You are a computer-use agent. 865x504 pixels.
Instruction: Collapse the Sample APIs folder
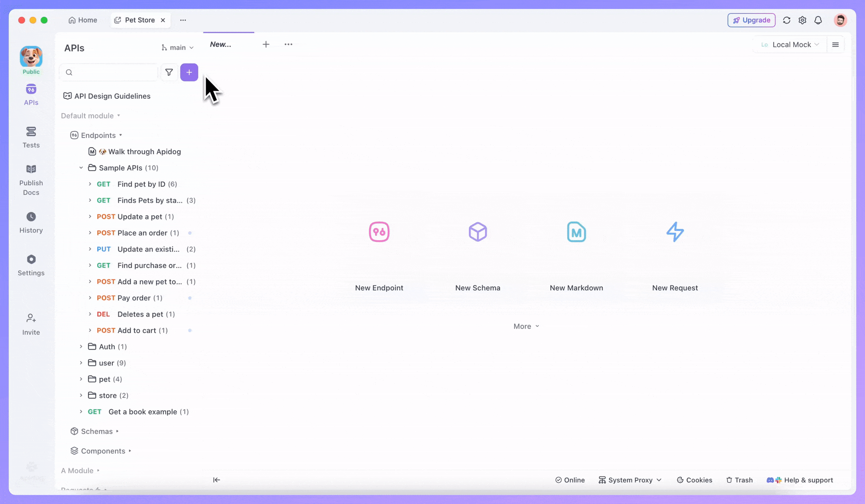pyautogui.click(x=81, y=168)
